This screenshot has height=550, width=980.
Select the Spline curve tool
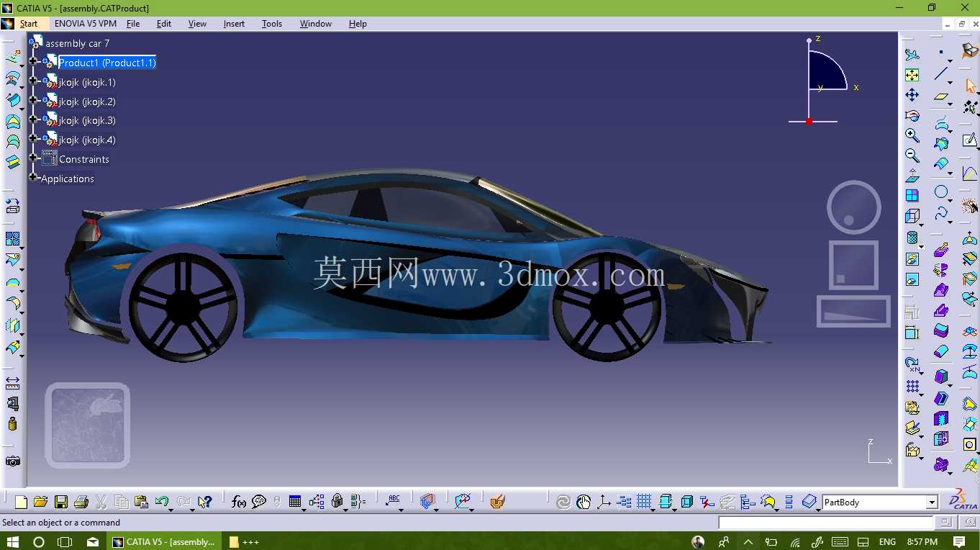[x=941, y=214]
